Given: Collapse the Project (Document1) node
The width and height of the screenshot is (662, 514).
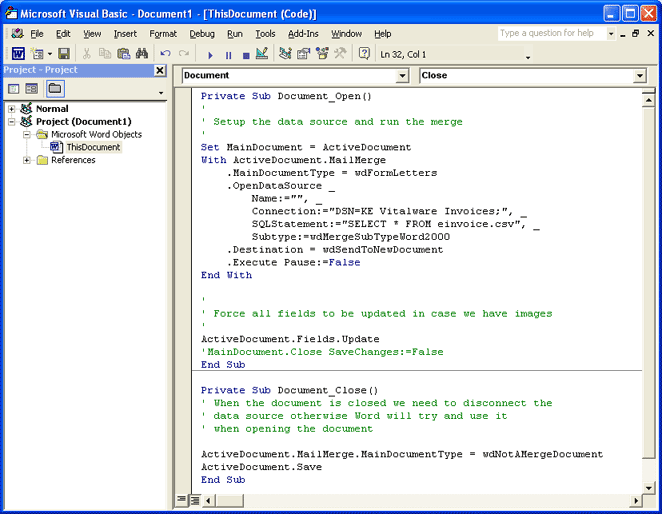Looking at the screenshot, I should pos(11,122).
